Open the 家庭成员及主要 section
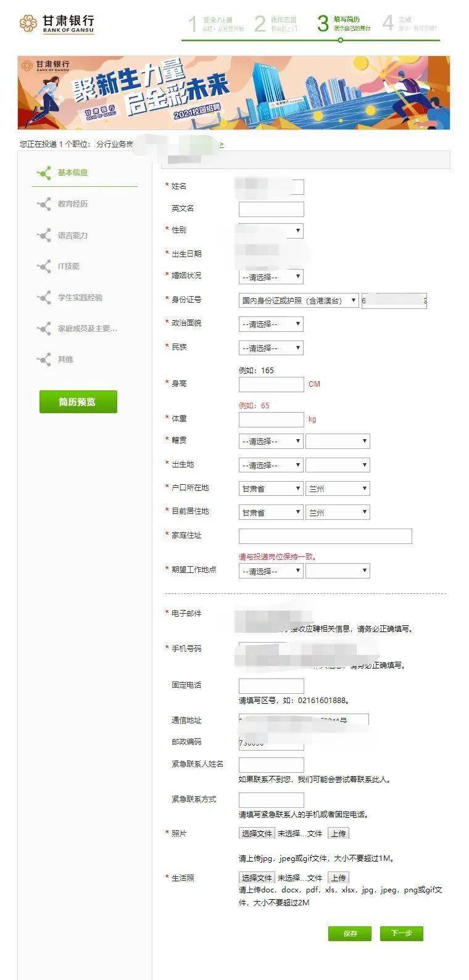The height and width of the screenshot is (980, 469). point(88,329)
